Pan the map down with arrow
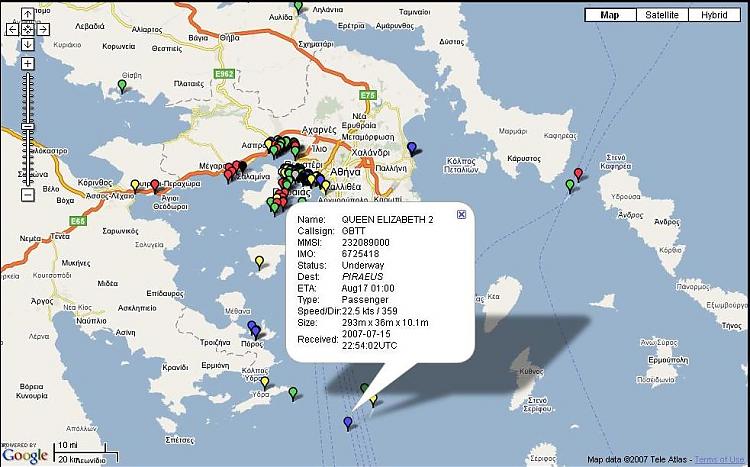750x467 pixels. coord(28,45)
